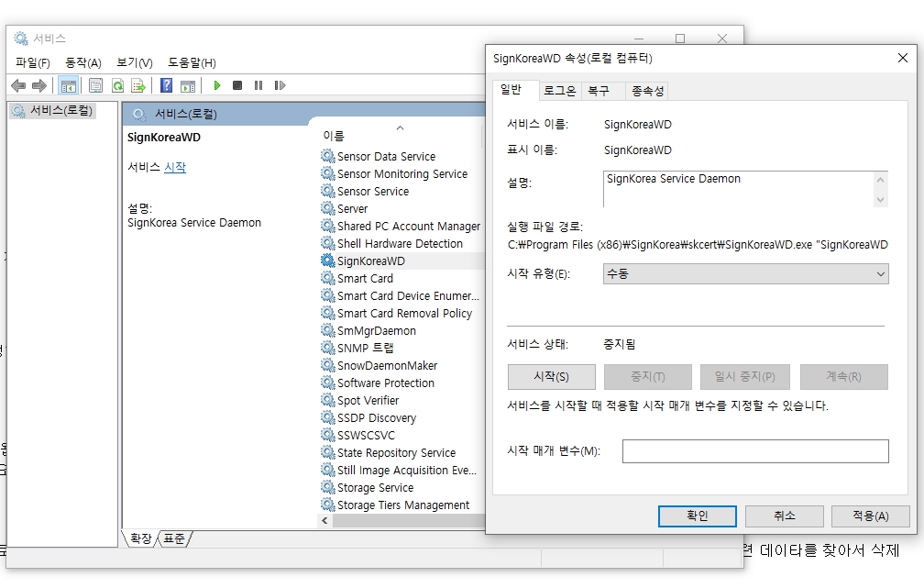Viewport: 924px width, 588px height.
Task: Click gear icon next to Sensor Data Service
Action: coord(327,156)
